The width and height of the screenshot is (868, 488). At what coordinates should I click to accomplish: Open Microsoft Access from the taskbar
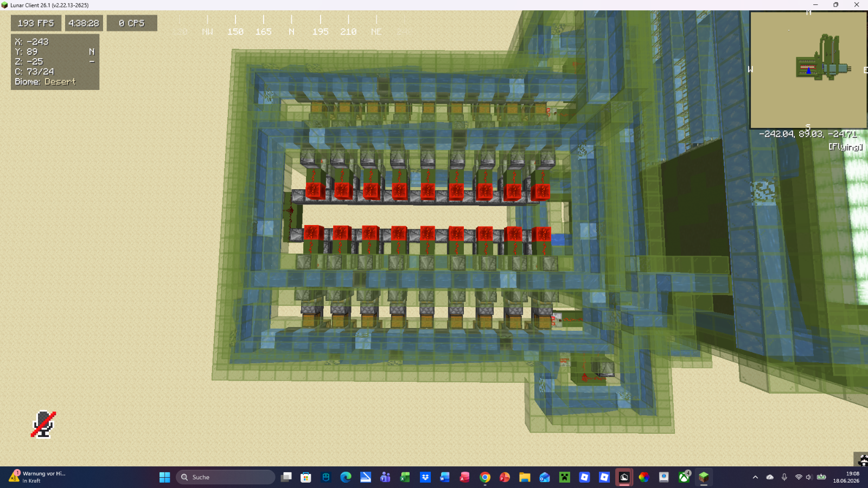(465, 477)
